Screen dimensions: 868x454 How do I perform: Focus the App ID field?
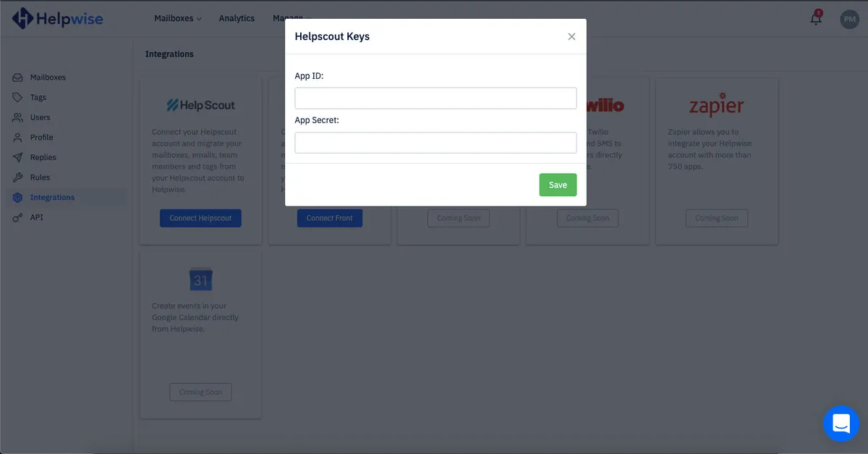pyautogui.click(x=435, y=98)
